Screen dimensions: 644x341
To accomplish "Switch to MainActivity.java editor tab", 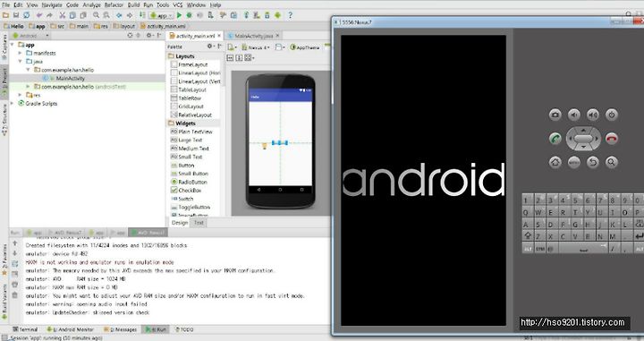I will coord(253,36).
